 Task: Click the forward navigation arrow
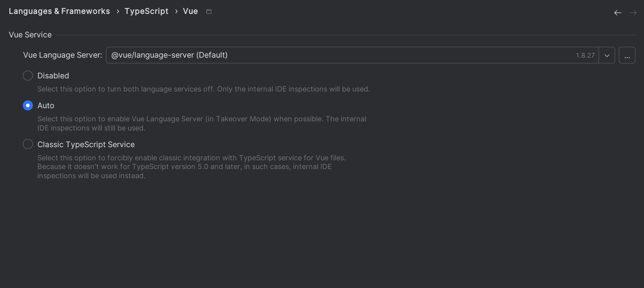pyautogui.click(x=633, y=13)
